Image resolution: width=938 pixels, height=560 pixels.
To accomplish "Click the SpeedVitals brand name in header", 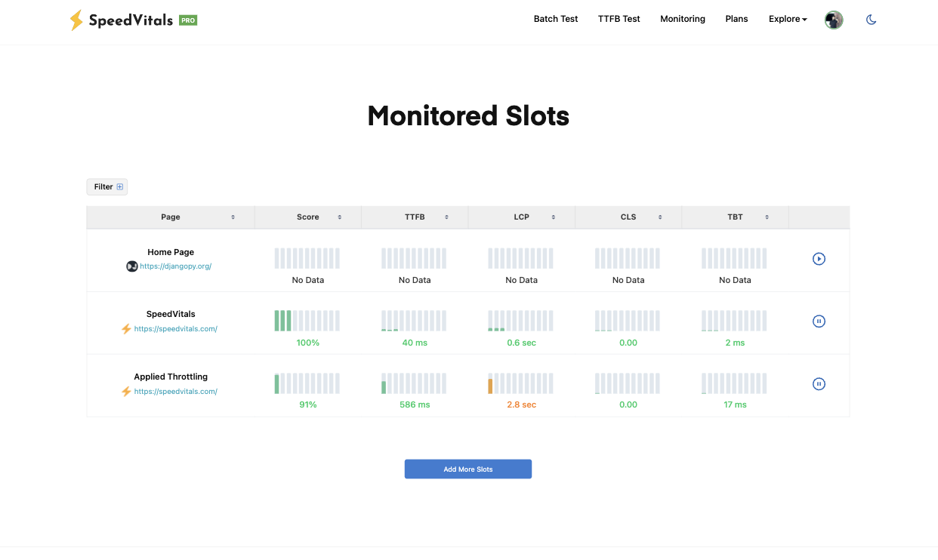I will 131,20.
